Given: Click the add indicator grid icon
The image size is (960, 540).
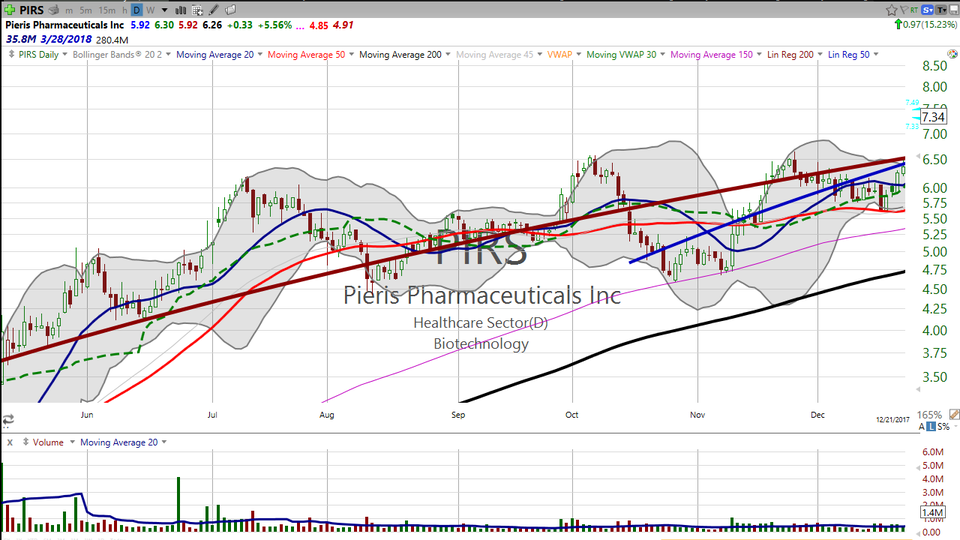Looking at the screenshot, I should [x=197, y=10].
